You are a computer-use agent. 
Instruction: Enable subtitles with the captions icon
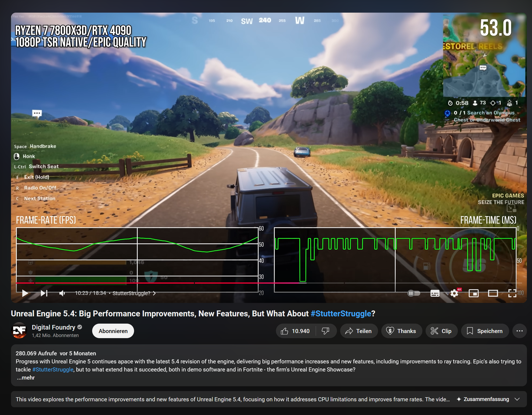click(x=435, y=293)
